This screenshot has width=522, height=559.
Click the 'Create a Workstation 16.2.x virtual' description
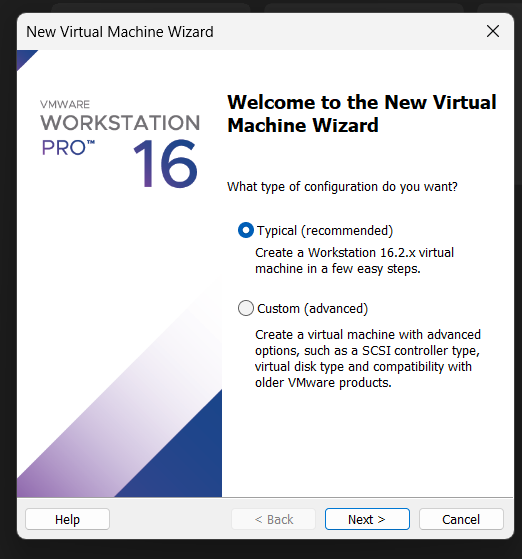tap(354, 253)
